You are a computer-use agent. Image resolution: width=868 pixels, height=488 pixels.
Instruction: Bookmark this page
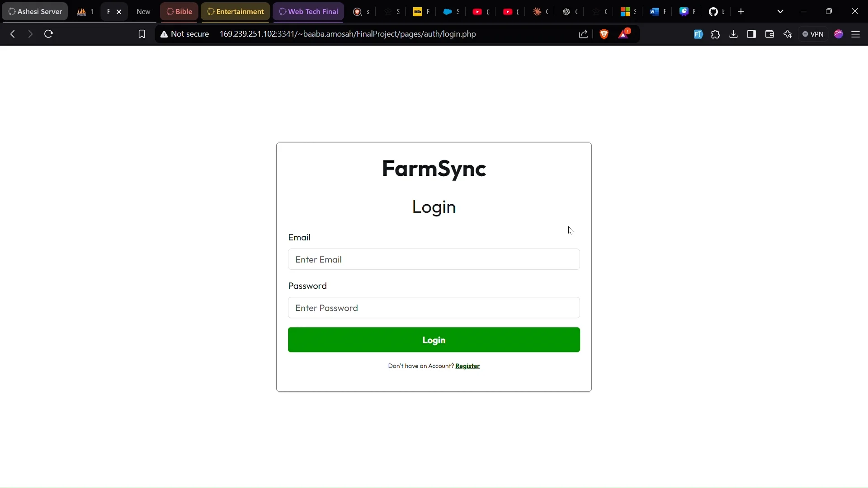point(142,34)
